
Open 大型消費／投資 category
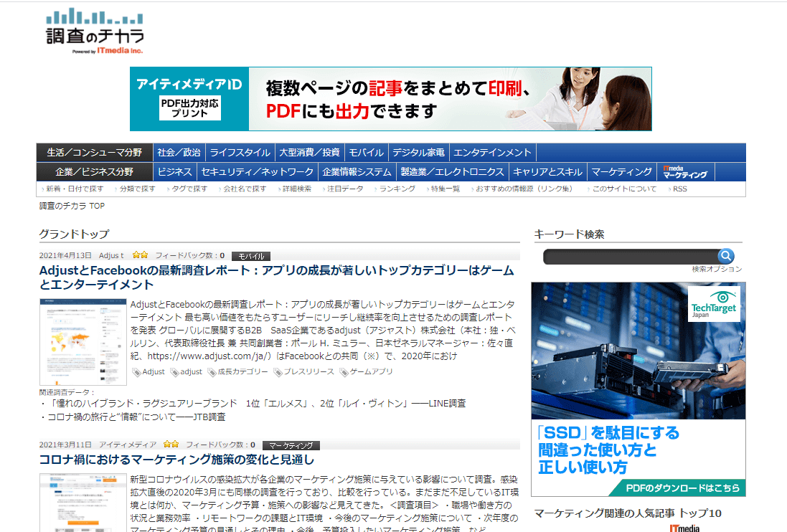click(x=309, y=153)
